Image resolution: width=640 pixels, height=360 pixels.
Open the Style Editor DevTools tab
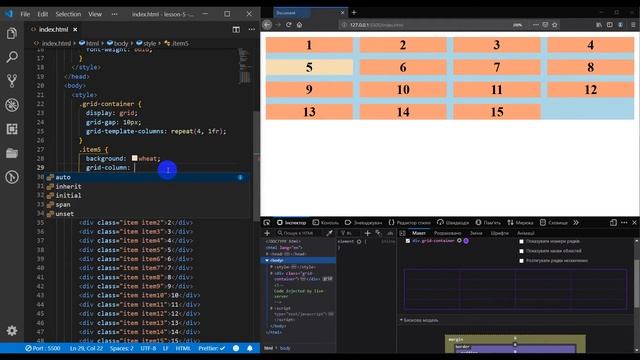tap(409, 222)
